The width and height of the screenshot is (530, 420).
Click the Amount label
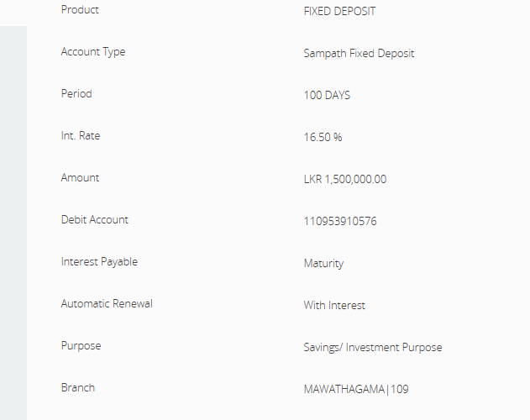pos(80,178)
